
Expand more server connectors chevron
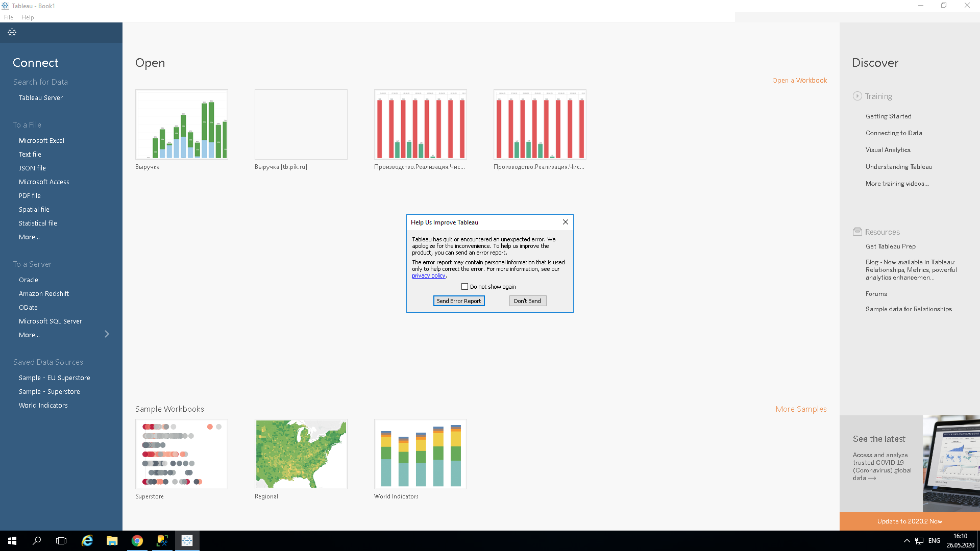tap(107, 334)
